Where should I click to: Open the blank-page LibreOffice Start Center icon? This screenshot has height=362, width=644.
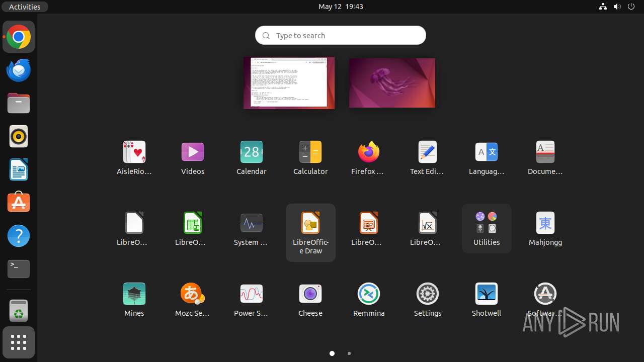tap(134, 228)
